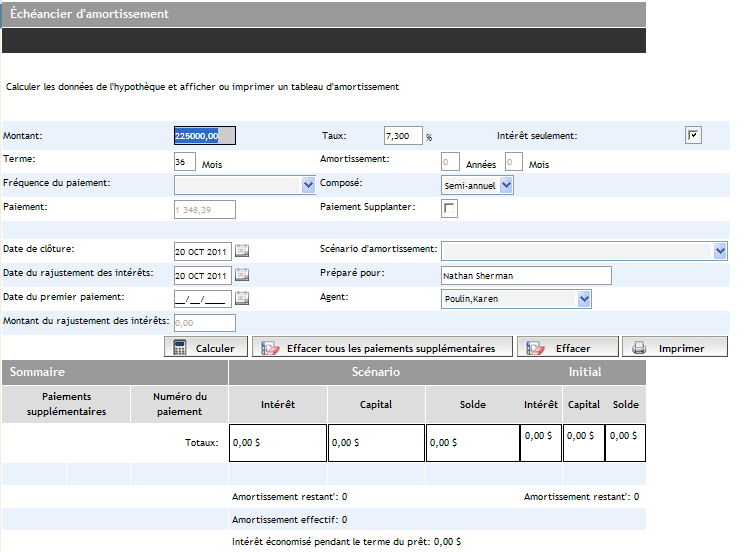The height and width of the screenshot is (552, 749).
Task: Click the Scénario Capital column header
Action: 376,404
